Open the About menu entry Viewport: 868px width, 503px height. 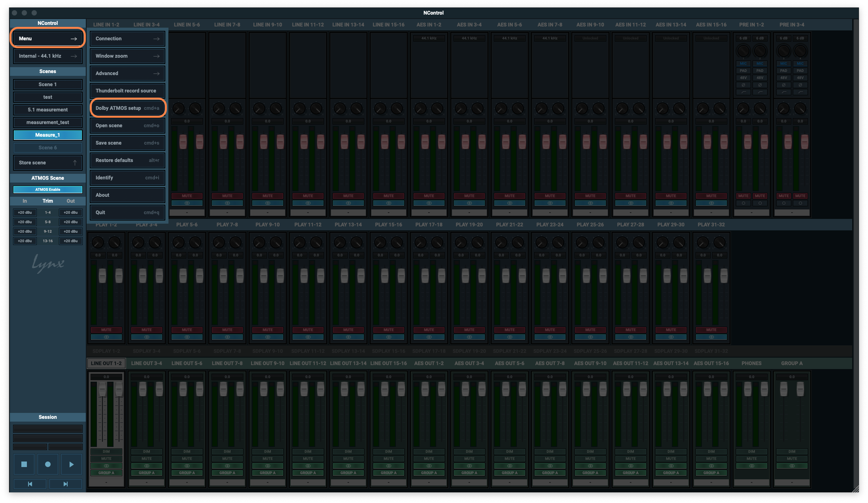(x=127, y=195)
